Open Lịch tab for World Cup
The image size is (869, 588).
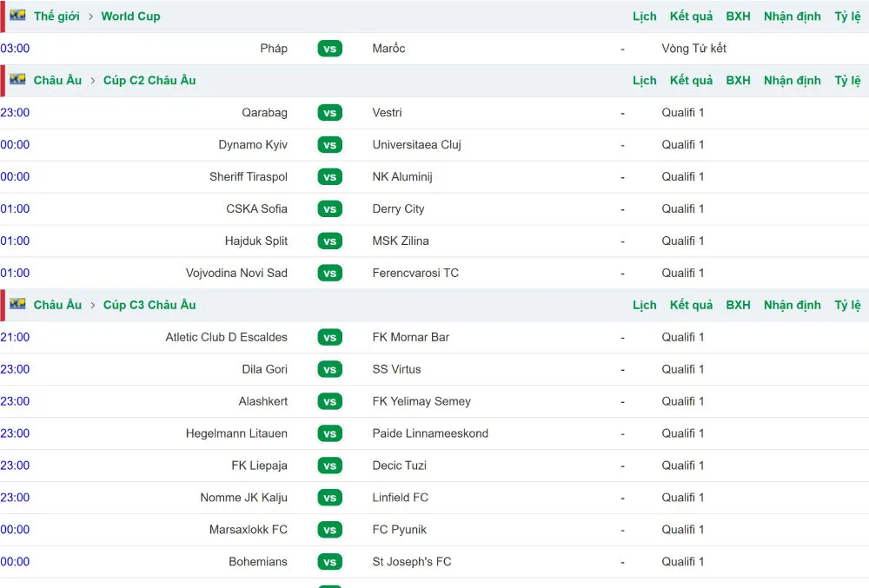click(645, 17)
